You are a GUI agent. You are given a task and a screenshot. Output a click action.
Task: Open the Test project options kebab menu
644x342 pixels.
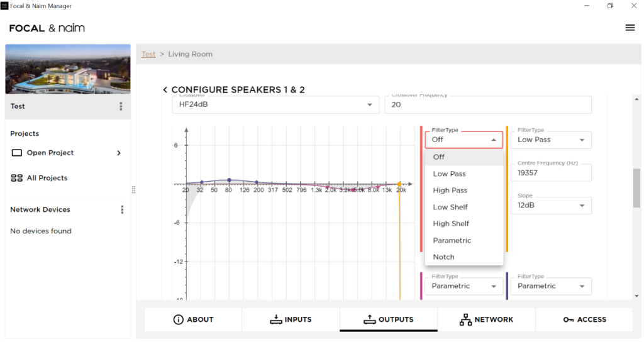[121, 106]
